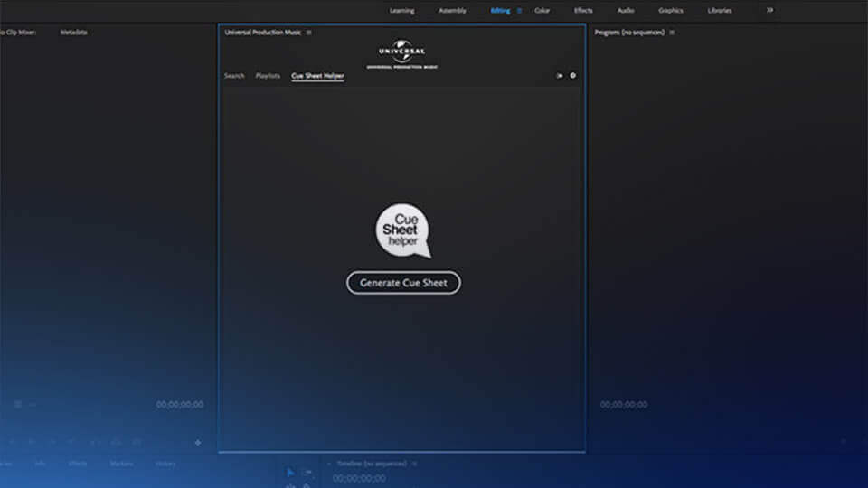Click the plus button editor icon
The height and width of the screenshot is (488, 868).
[198, 443]
